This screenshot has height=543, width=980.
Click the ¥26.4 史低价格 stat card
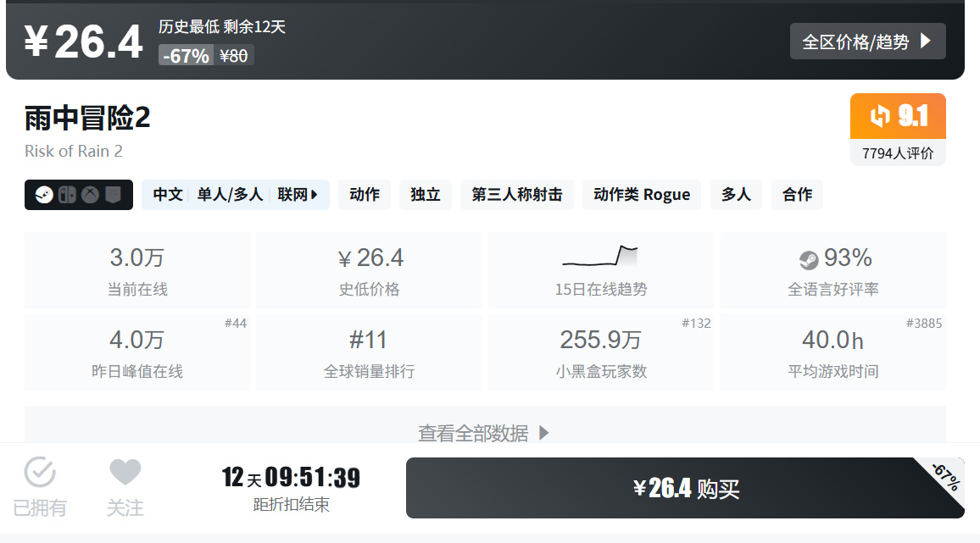point(370,270)
